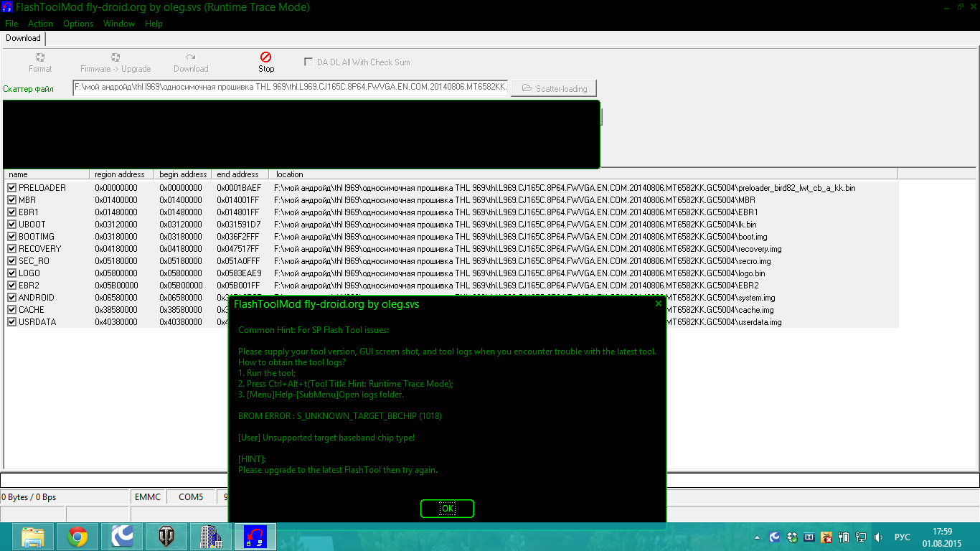This screenshot has height=551, width=980.
Task: Uncheck the PRELOADER partition checkbox
Action: click(x=11, y=188)
